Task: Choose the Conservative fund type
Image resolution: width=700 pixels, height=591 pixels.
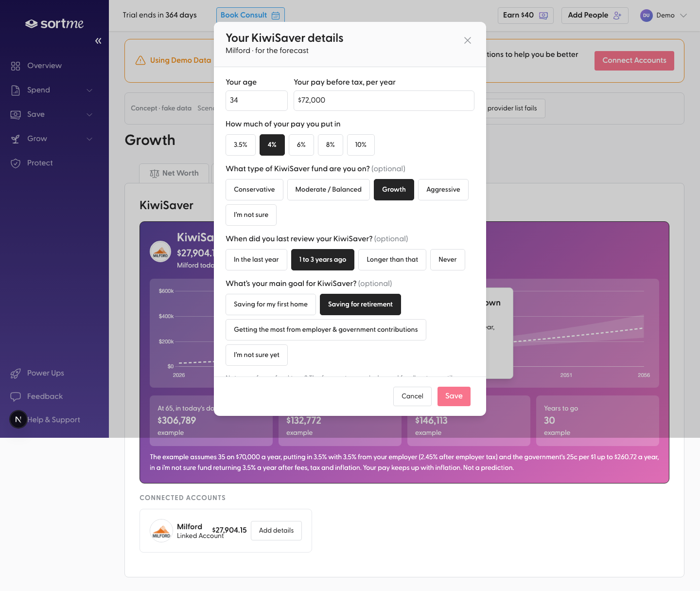Action: [x=254, y=190]
